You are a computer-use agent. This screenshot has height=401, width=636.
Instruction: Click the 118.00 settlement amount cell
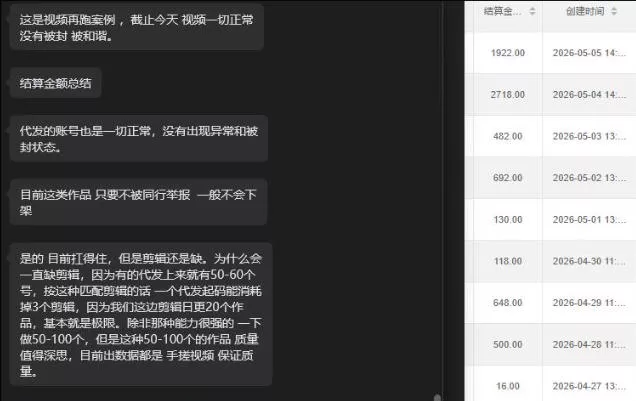(x=508, y=261)
